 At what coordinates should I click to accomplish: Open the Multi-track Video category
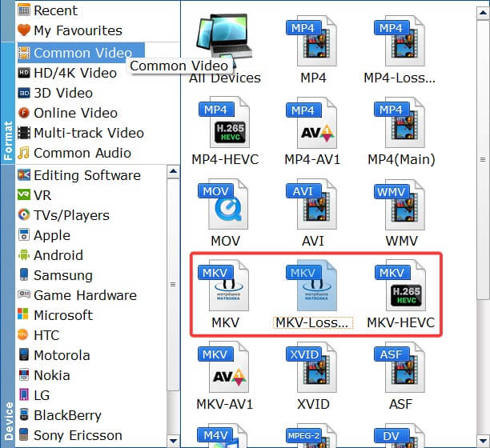pos(81,133)
